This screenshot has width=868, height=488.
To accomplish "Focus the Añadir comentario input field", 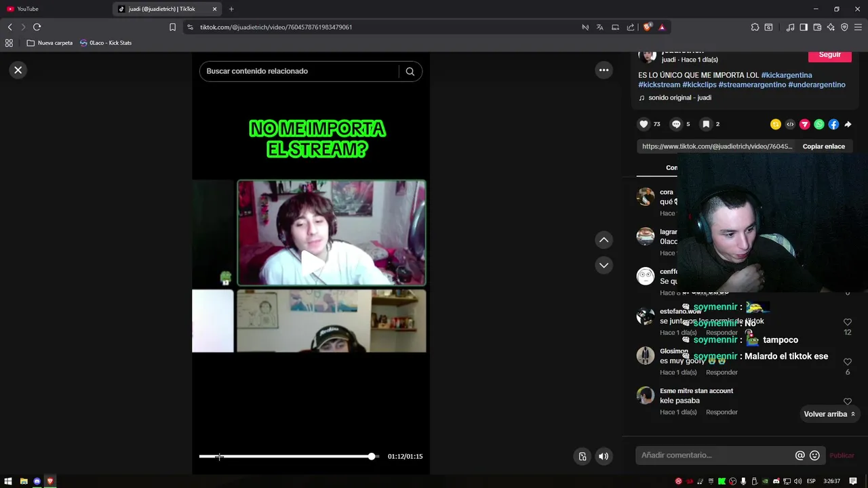I will click(715, 455).
